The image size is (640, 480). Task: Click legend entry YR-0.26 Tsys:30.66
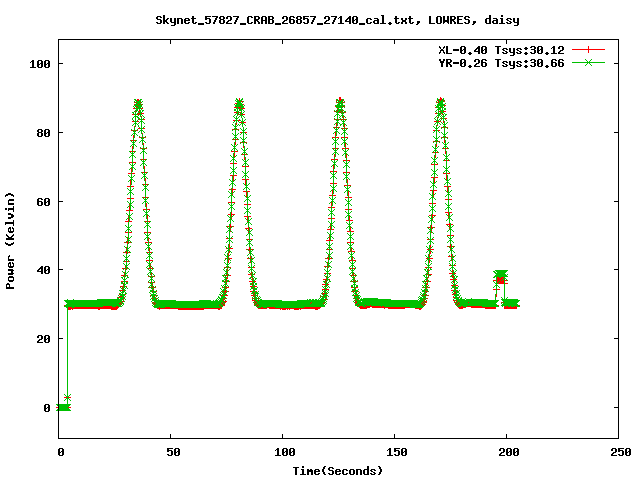pyautogui.click(x=501, y=63)
